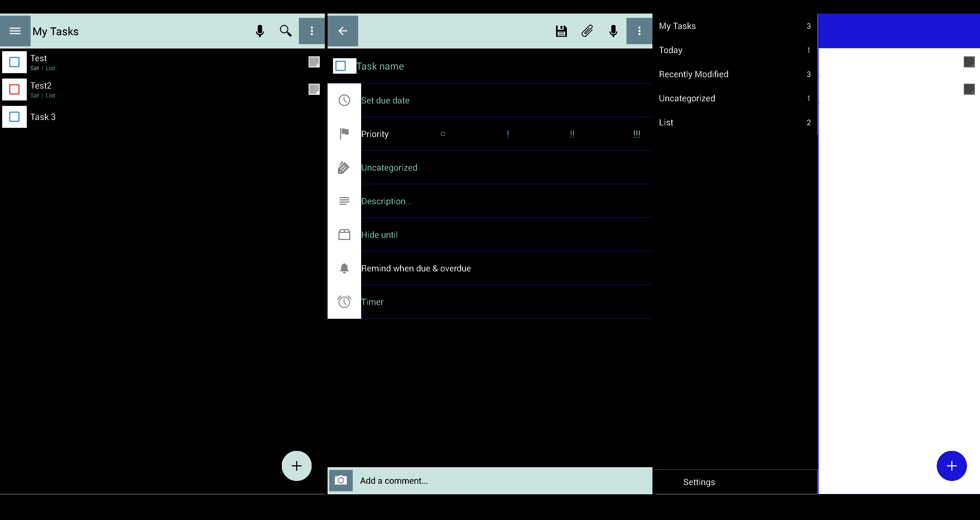Screen dimensions: 980x520
Task: Select triple exclamation priority
Action: 637,134
